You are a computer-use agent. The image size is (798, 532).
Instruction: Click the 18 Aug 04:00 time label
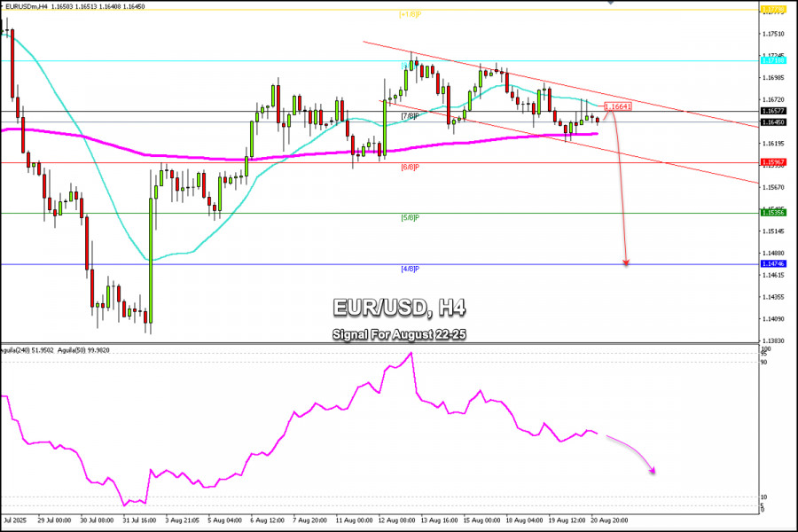click(x=524, y=520)
